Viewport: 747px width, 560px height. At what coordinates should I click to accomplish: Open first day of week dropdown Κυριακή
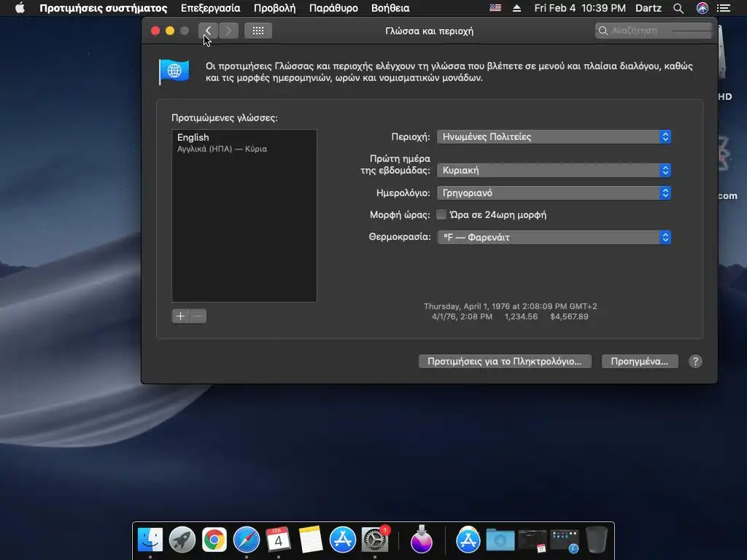(554, 171)
